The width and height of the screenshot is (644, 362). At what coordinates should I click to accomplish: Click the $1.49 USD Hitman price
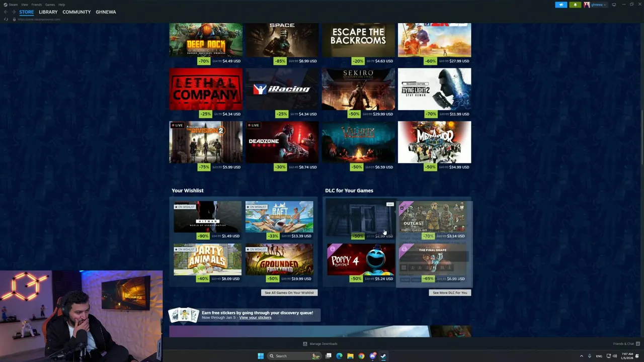230,236
